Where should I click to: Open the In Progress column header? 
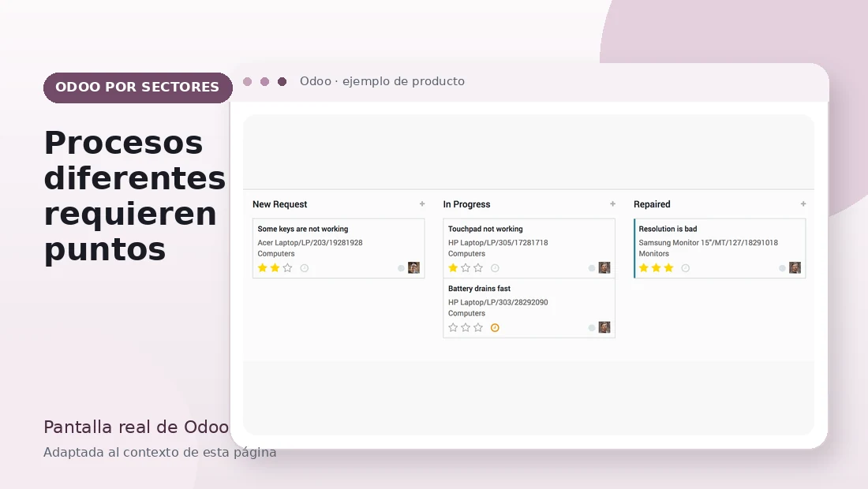pos(466,204)
